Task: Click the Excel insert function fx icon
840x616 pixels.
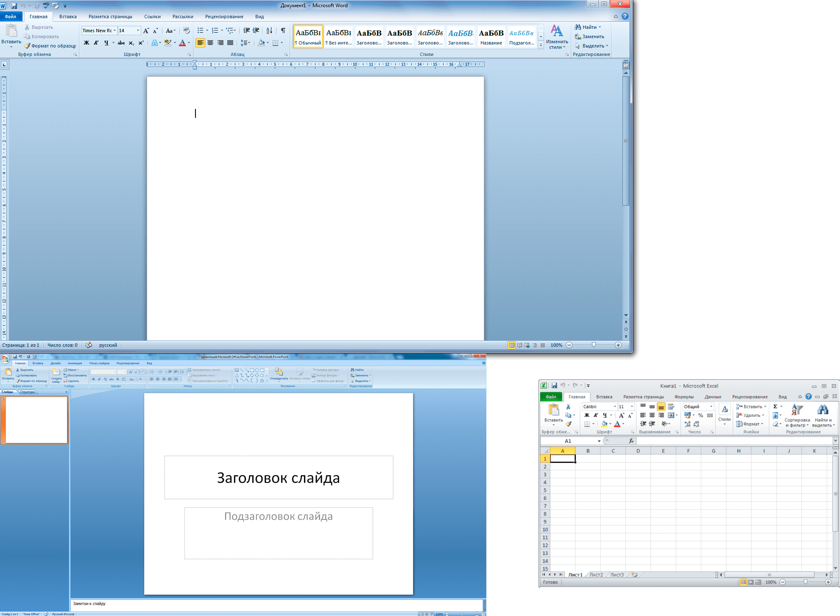Action: pyautogui.click(x=631, y=441)
